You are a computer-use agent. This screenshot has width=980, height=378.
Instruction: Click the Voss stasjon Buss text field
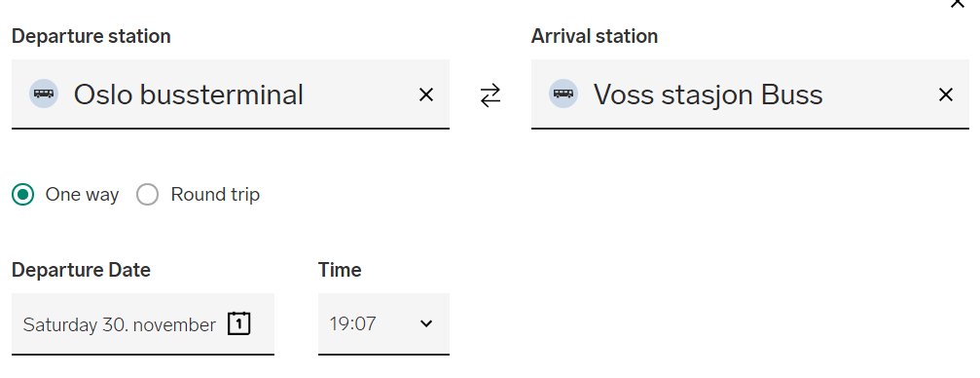750,94
